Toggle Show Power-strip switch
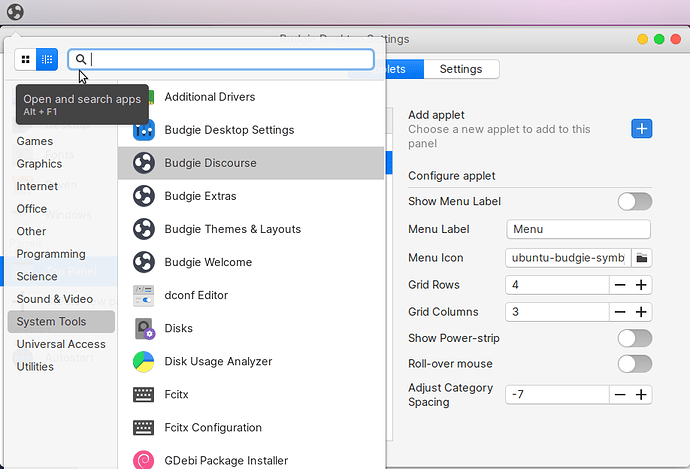 pyautogui.click(x=634, y=338)
